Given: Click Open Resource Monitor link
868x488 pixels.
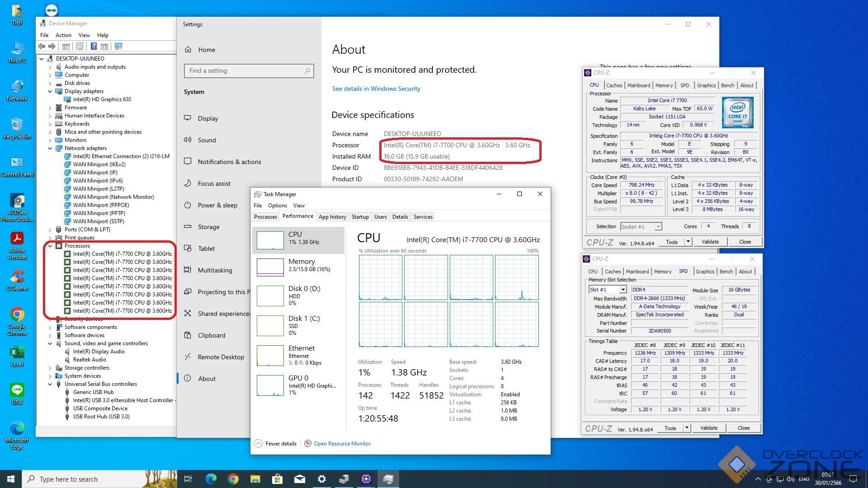Looking at the screenshot, I should pos(342,444).
